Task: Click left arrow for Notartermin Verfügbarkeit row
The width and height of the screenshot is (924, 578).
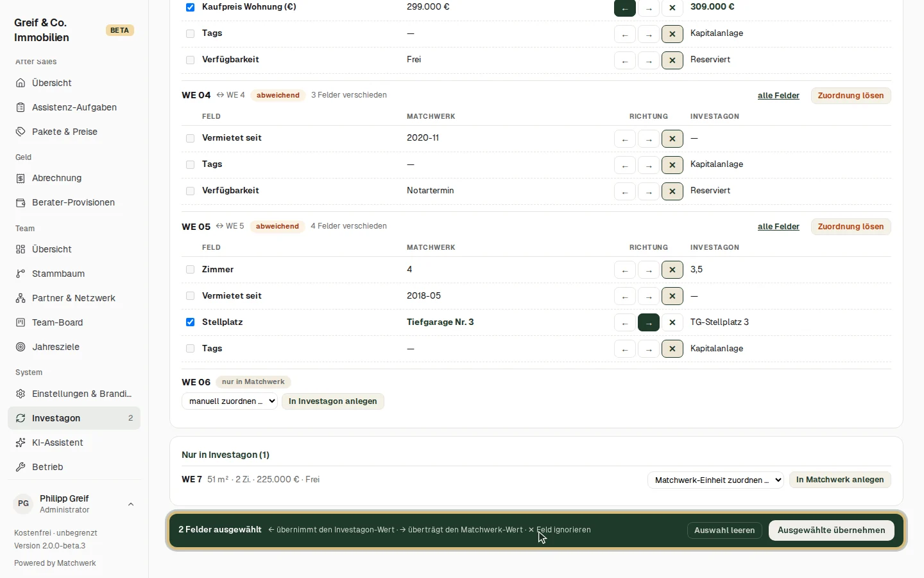Action: (625, 191)
